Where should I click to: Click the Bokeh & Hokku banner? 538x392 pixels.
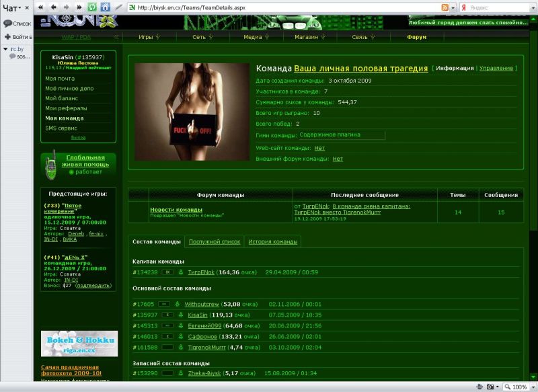[x=79, y=344]
